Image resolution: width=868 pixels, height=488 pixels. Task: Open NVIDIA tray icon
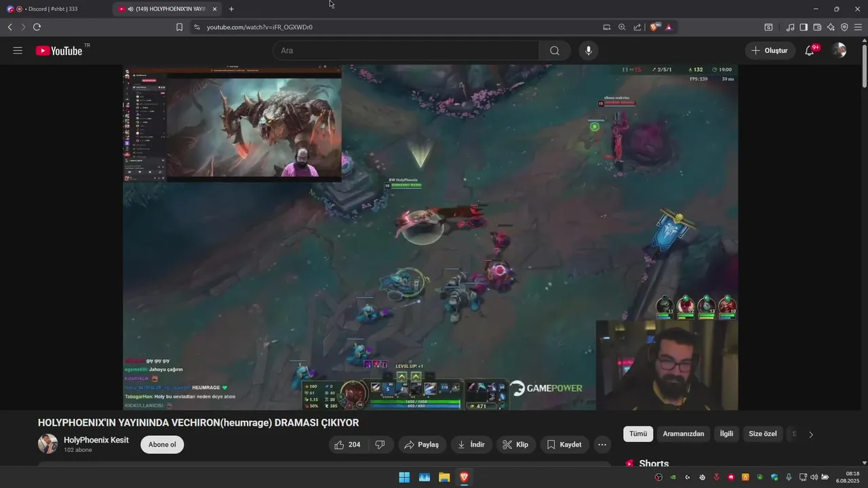click(x=673, y=477)
